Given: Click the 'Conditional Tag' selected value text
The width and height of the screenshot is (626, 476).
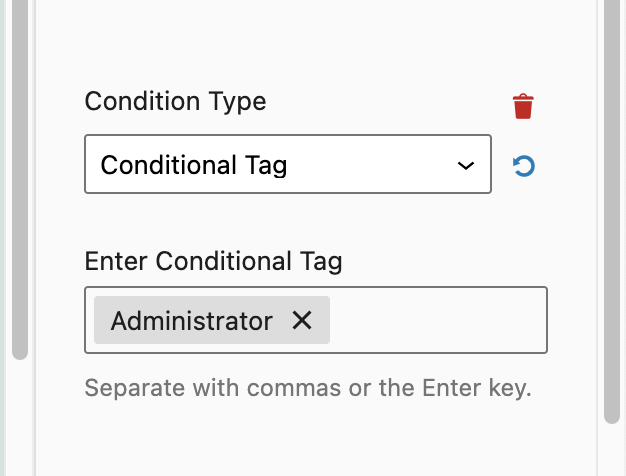Looking at the screenshot, I should pos(194,165).
